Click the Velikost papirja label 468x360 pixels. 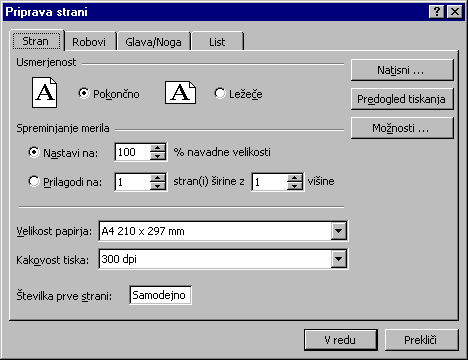tap(54, 231)
